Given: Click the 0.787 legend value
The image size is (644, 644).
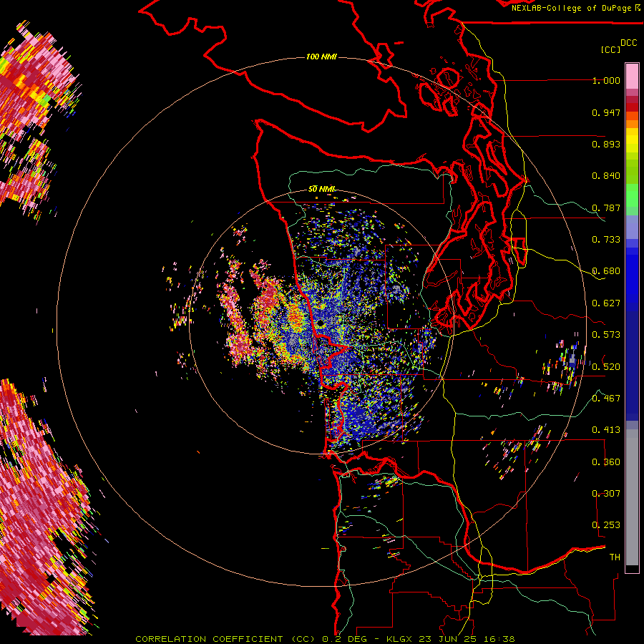Looking at the screenshot, I should [x=606, y=208].
